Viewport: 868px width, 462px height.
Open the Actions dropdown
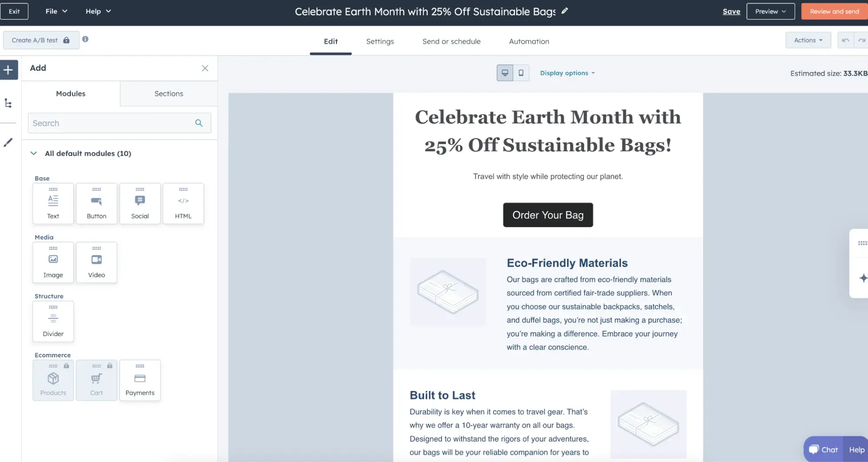807,40
